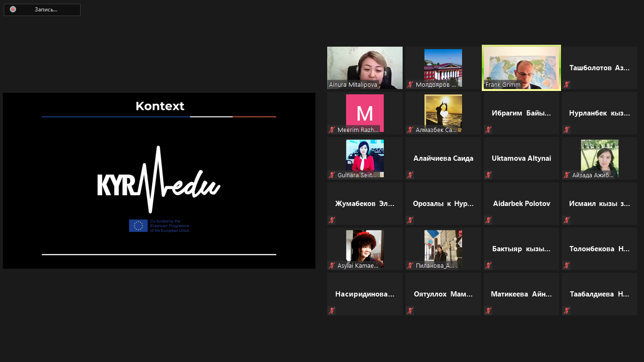Click the name Нурланбек кыз...
This screenshot has height=362, width=644.
coord(600,113)
